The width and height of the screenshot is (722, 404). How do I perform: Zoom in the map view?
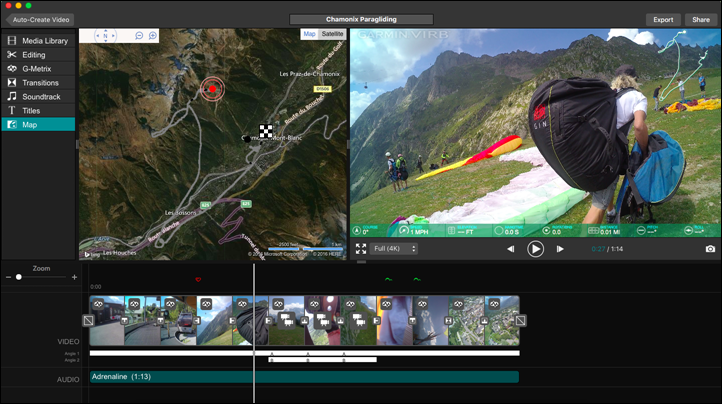(153, 35)
